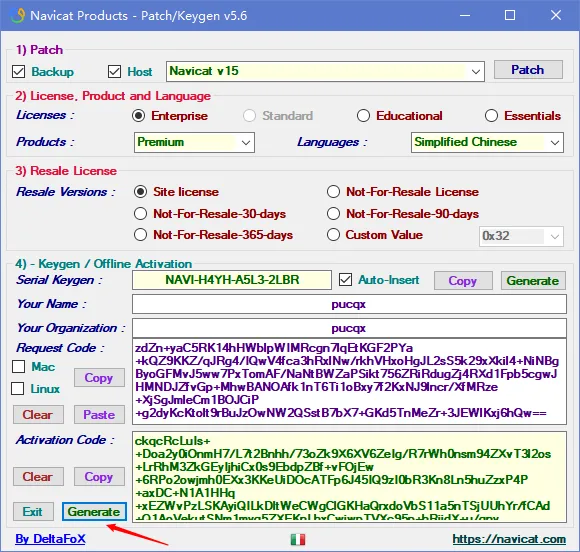The image size is (580, 552).
Task: Select Not-For-Resale-30-days option
Action: 141,213
